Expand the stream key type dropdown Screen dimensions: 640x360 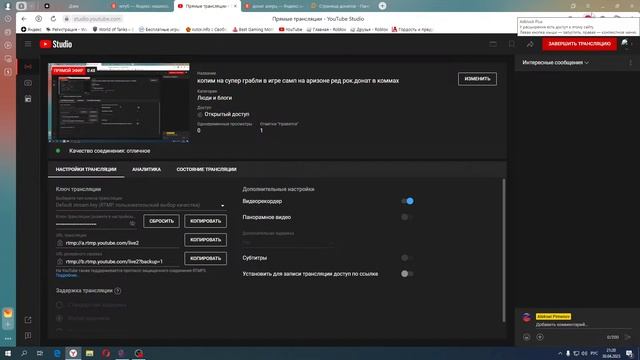coord(141,205)
